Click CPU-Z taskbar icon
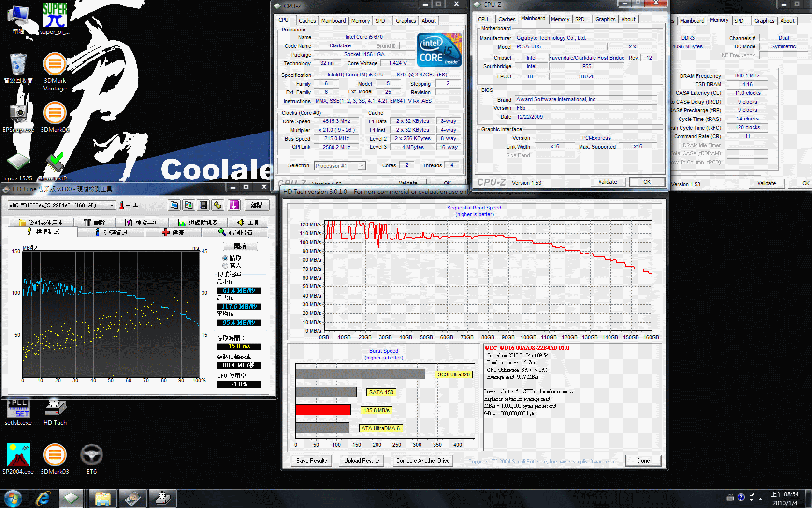 click(x=72, y=498)
